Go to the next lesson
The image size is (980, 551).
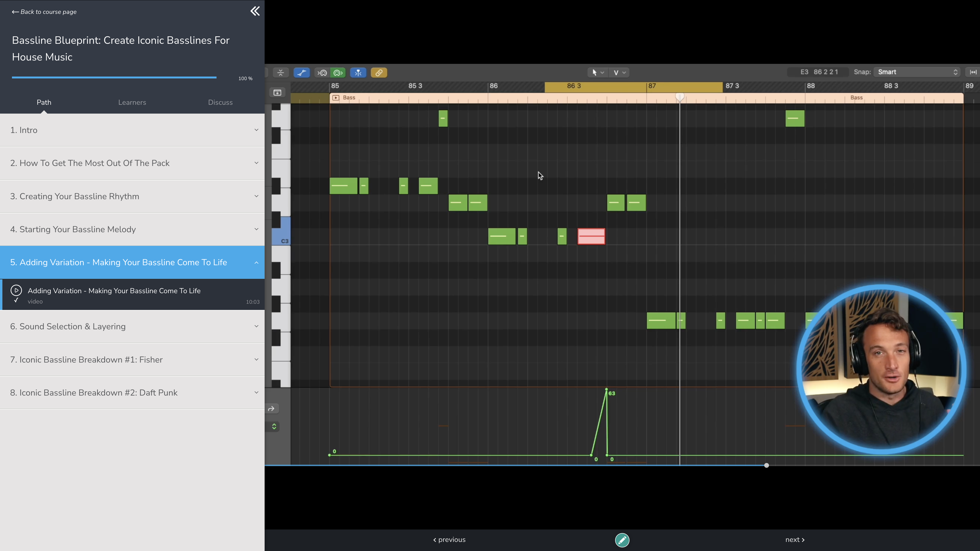(x=795, y=540)
